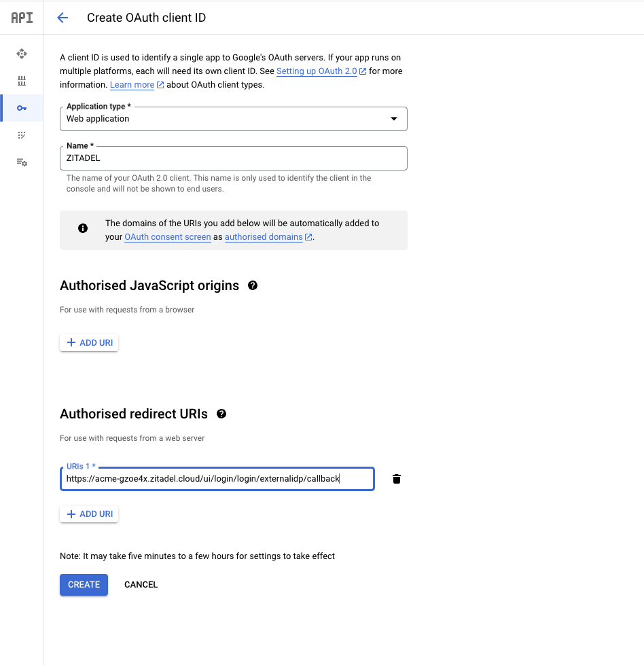Expand the Web application selection menu

pyautogui.click(x=394, y=118)
